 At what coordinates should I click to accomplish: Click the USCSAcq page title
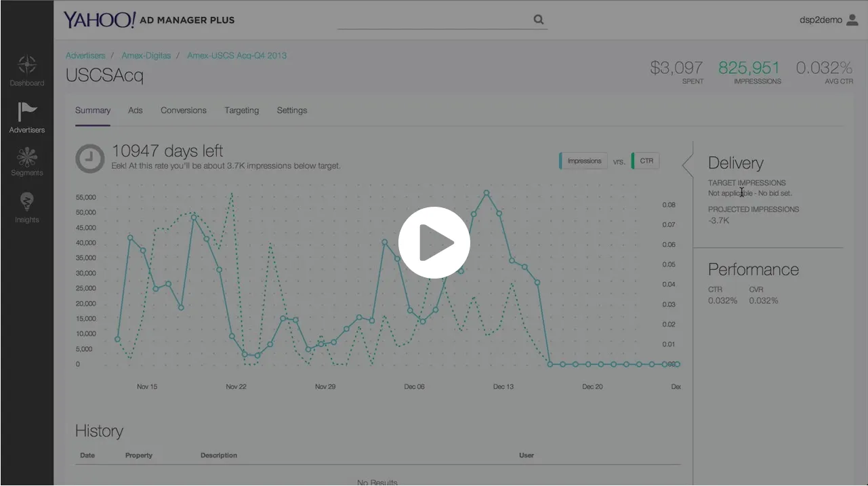(104, 75)
